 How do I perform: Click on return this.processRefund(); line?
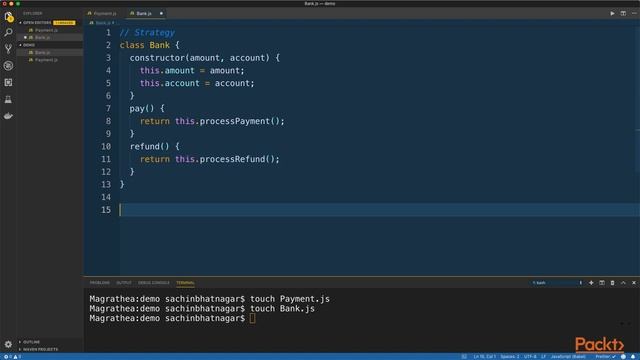pos(209,159)
